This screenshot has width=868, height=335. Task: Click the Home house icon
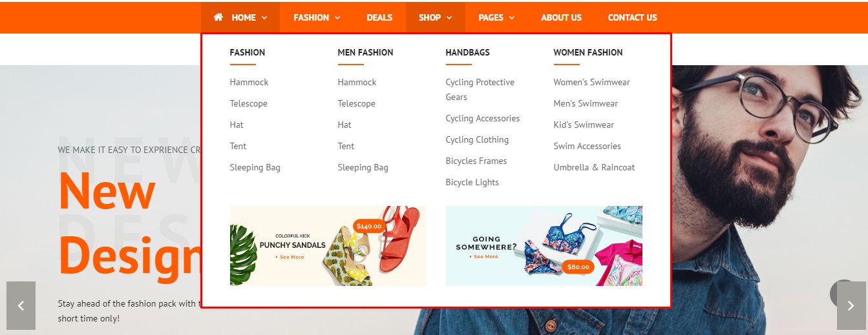tap(218, 17)
